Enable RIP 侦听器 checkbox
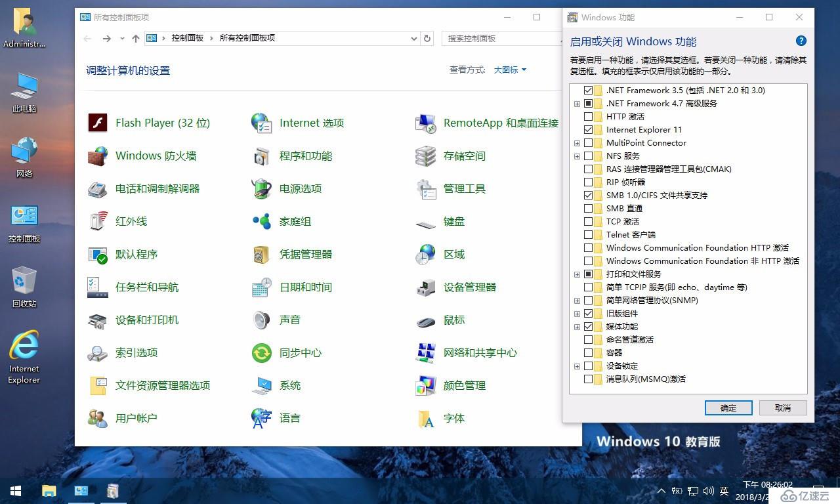This screenshot has width=840, height=504. pyautogui.click(x=588, y=182)
